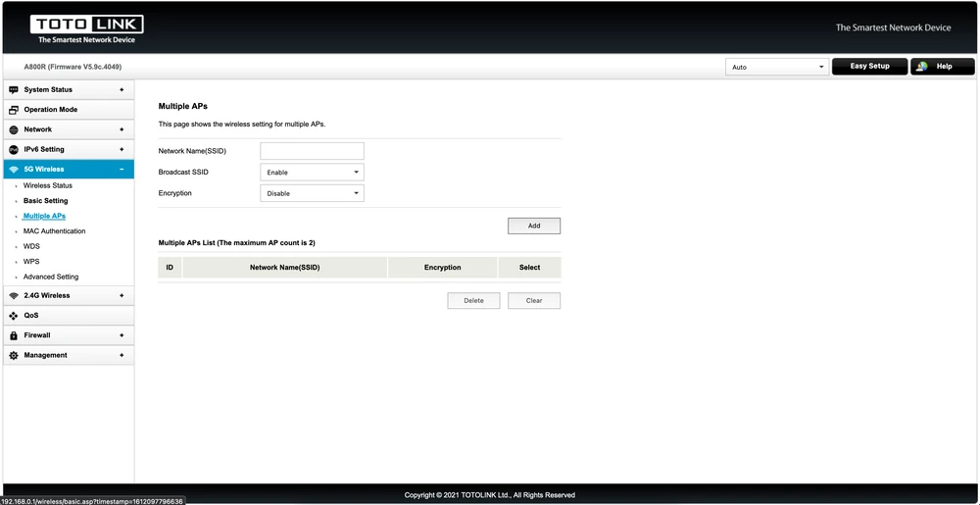Screen dimensions: 980x505
Task: Open the Broadcast SSID dropdown
Action: coord(312,173)
